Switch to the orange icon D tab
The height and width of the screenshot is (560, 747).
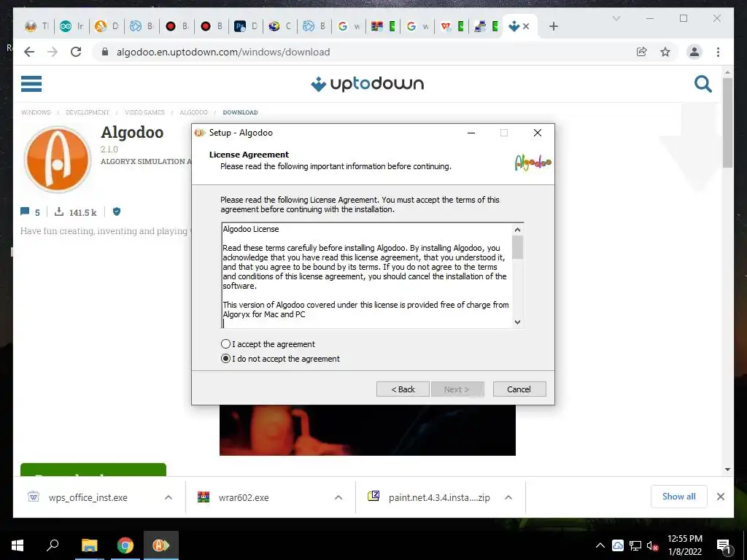click(107, 27)
